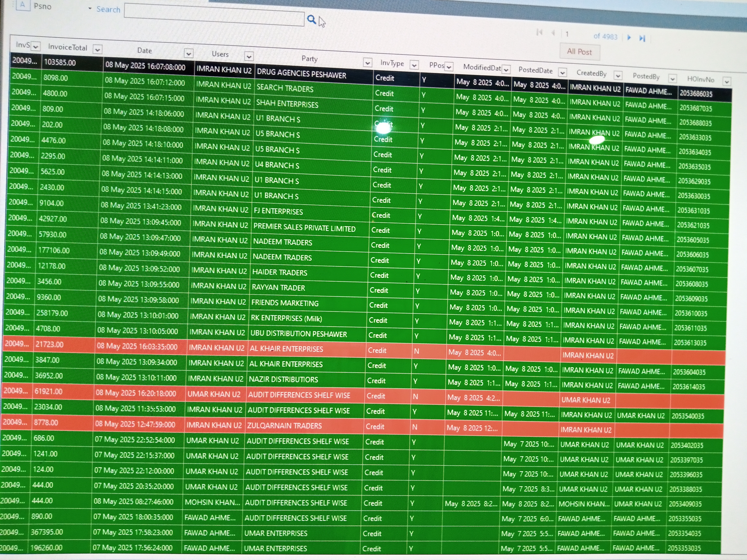Click the magnifying glass search icon
This screenshot has width=747, height=560.
point(311,20)
